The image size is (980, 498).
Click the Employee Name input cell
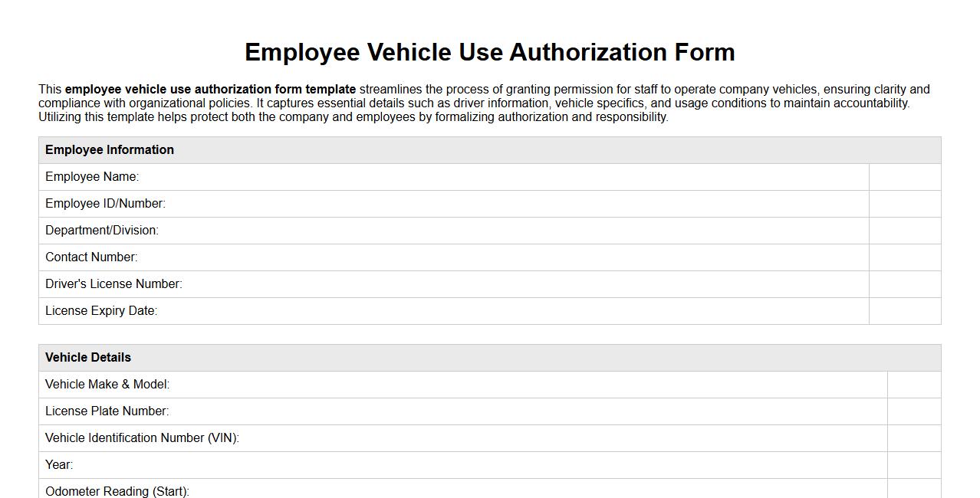click(905, 176)
